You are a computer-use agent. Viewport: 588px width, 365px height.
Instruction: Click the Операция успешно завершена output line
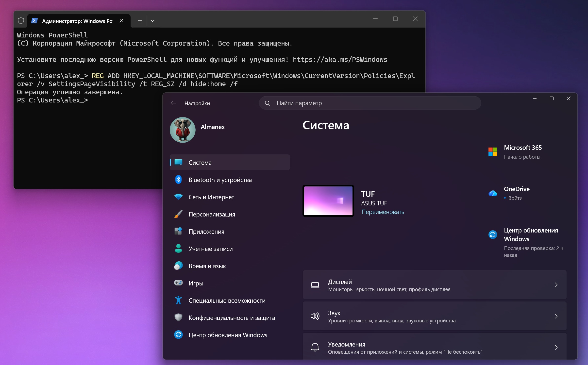(70, 92)
